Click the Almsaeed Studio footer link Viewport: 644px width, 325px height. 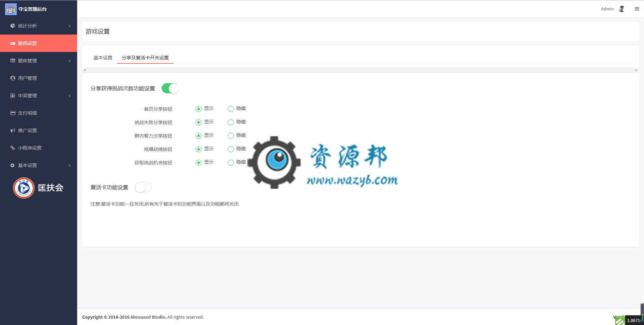click(148, 317)
